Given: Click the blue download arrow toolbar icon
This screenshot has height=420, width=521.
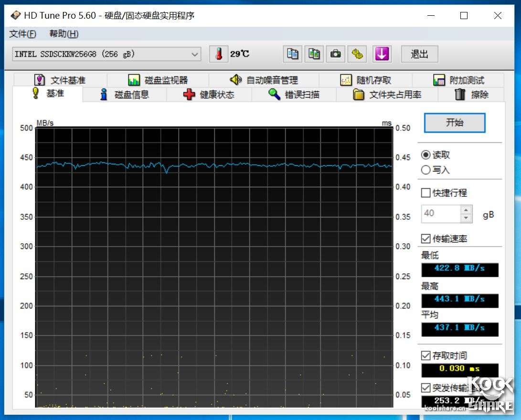Looking at the screenshot, I should 382,54.
